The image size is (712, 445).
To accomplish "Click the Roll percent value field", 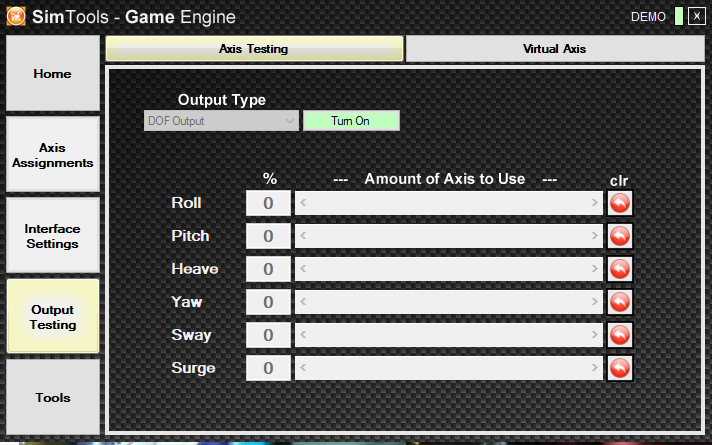I will (268, 203).
